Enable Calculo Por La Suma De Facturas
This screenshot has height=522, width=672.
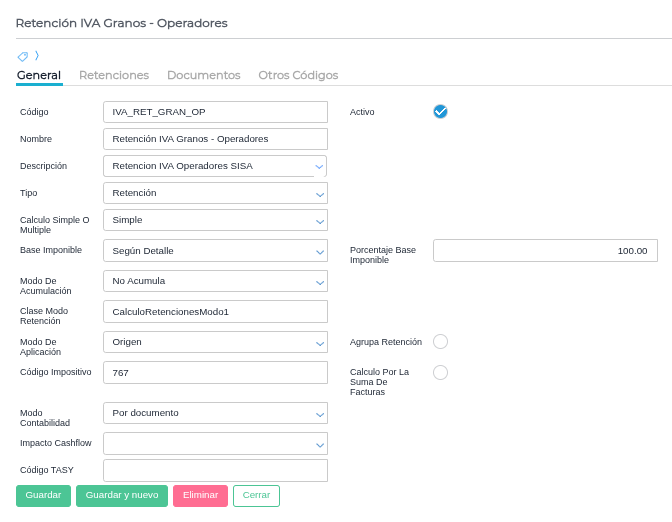pos(440,373)
